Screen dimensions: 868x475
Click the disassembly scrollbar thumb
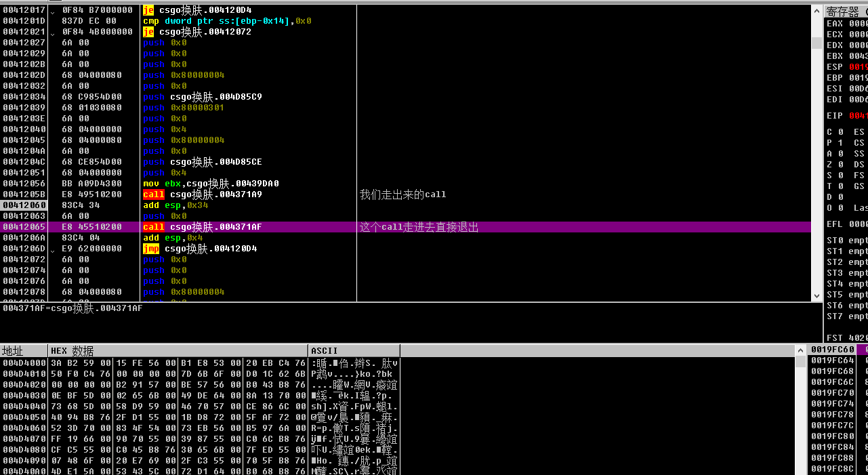[x=817, y=43]
